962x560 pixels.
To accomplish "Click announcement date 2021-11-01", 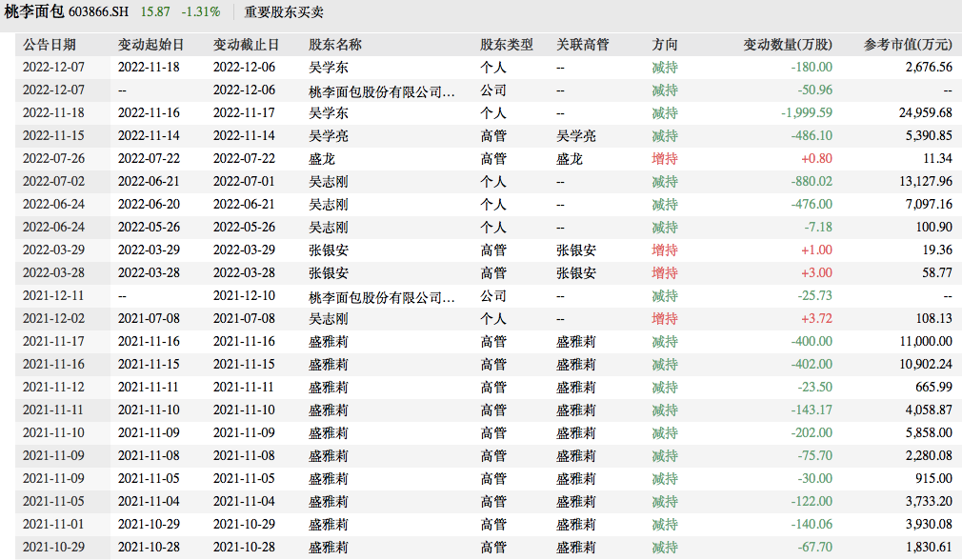I will 53,525.
